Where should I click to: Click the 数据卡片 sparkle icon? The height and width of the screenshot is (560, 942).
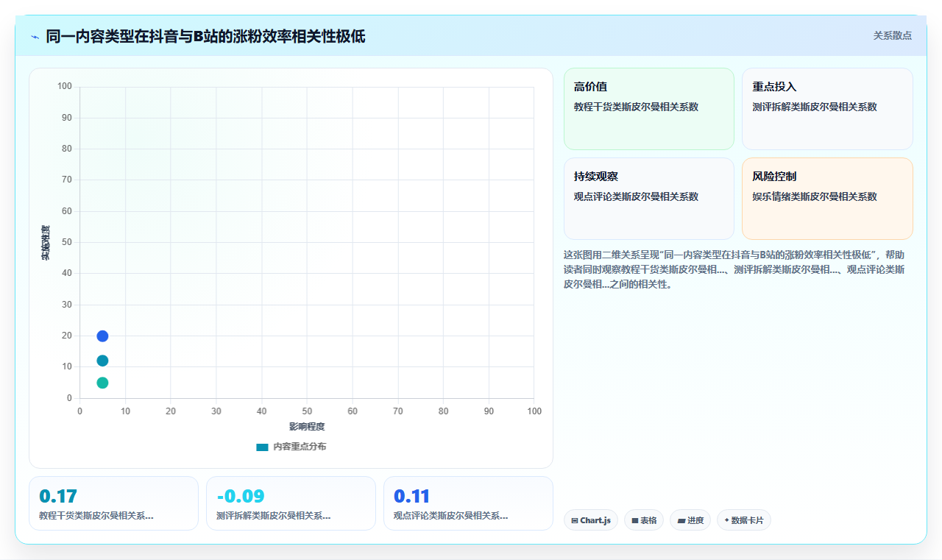click(727, 520)
